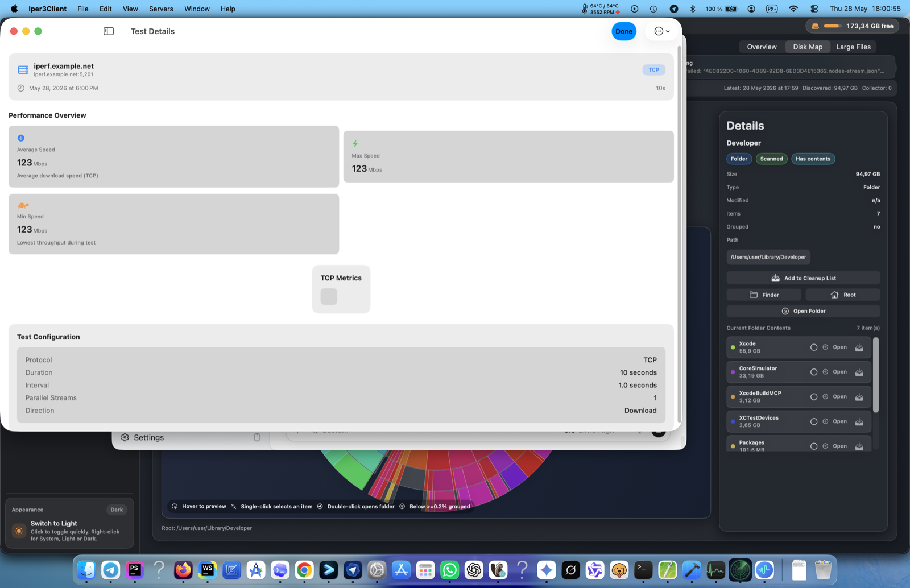910x588 pixels.
Task: Click the CoreSimulator purple color dot
Action: pyautogui.click(x=733, y=372)
